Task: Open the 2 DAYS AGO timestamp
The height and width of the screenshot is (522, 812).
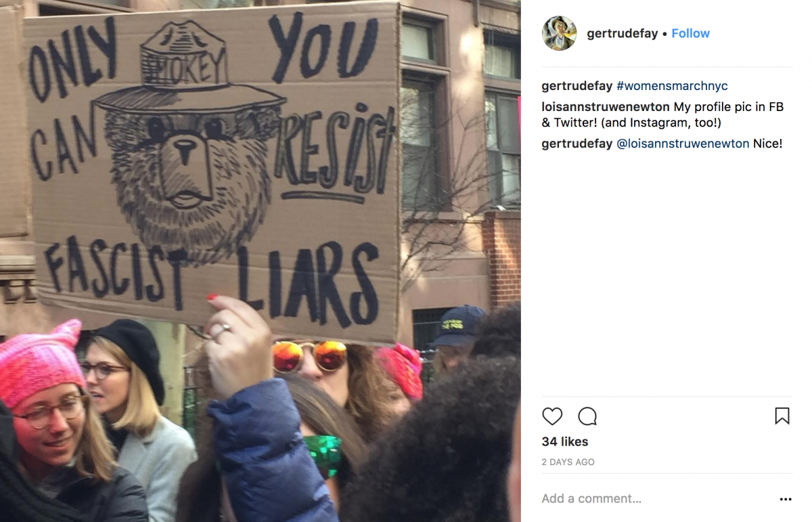Action: click(x=568, y=462)
